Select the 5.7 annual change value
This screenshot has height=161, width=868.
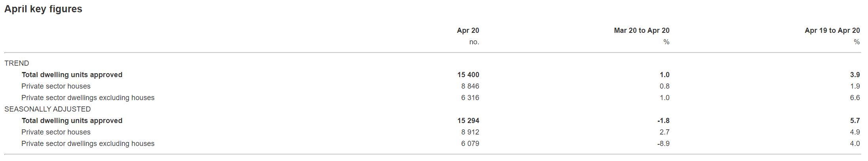coord(855,121)
